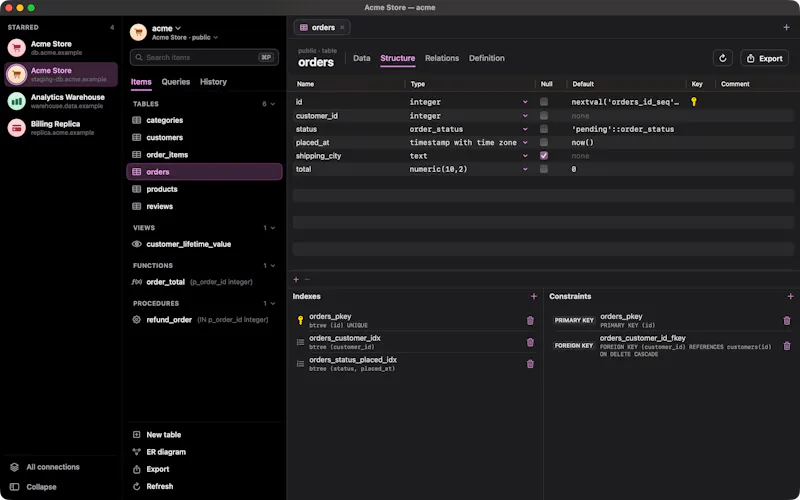
Task: Click Export in sidebar footer
Action: click(158, 469)
